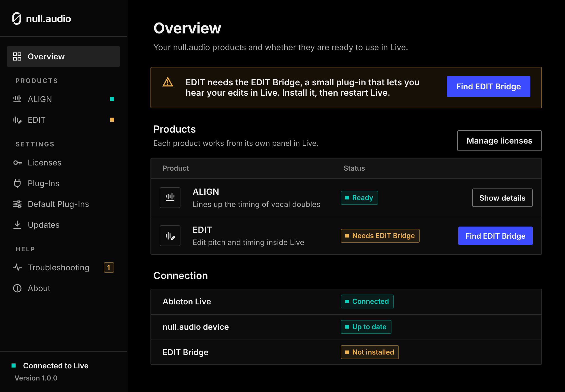Click the teal dot beside Connected to Live
This screenshot has height=392, width=565.
coord(14,365)
